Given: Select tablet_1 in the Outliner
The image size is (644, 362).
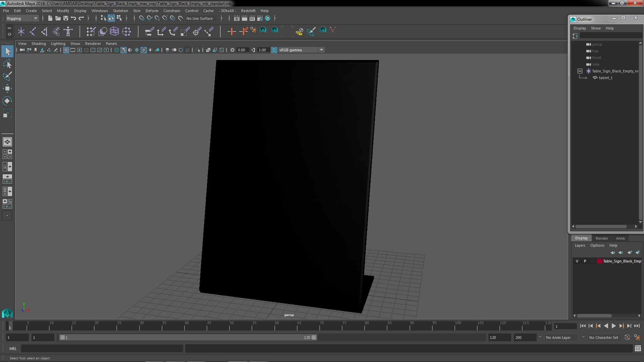Looking at the screenshot, I should (605, 78).
